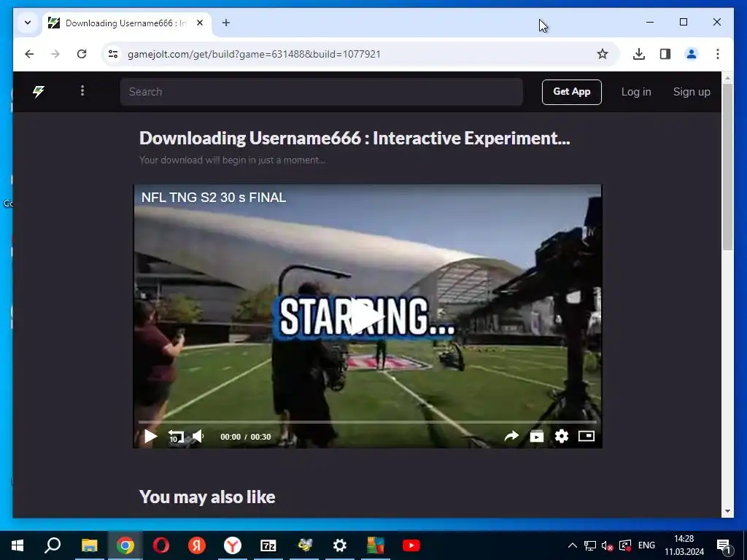747x560 pixels.
Task: Click the Game Jolt lightning logo
Action: tap(39, 91)
